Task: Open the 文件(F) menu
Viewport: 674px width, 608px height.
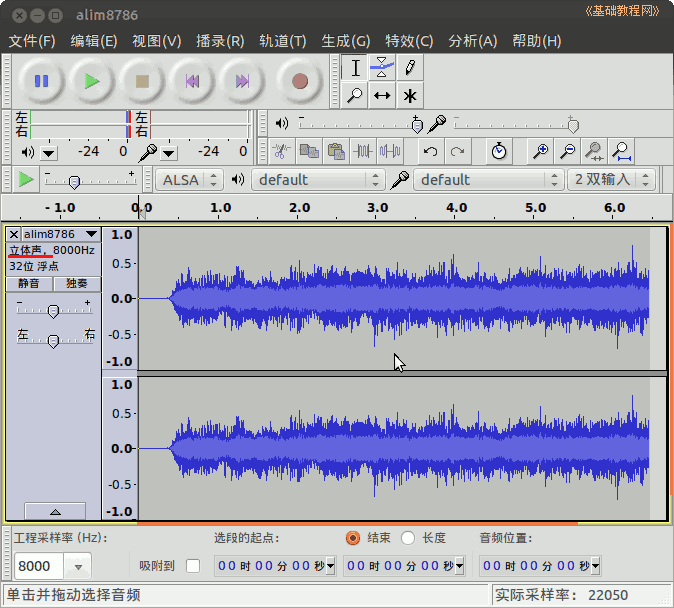Action: tap(32, 41)
